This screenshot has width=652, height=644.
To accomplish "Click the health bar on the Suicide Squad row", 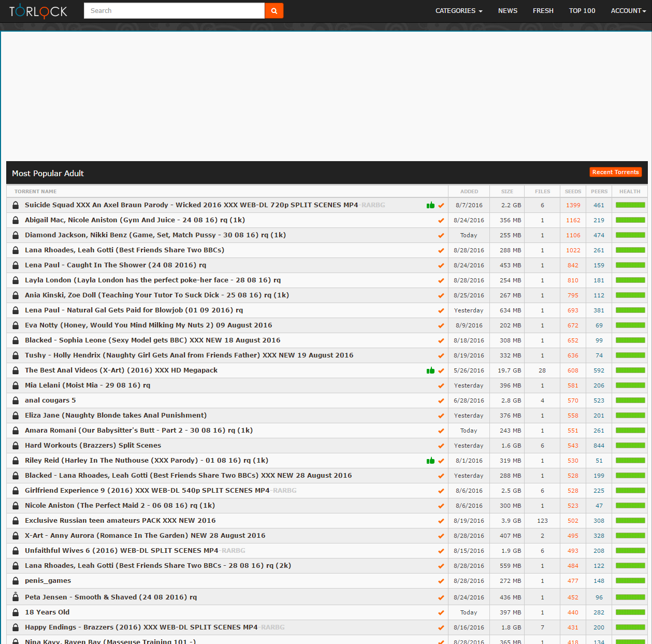I will 630,205.
